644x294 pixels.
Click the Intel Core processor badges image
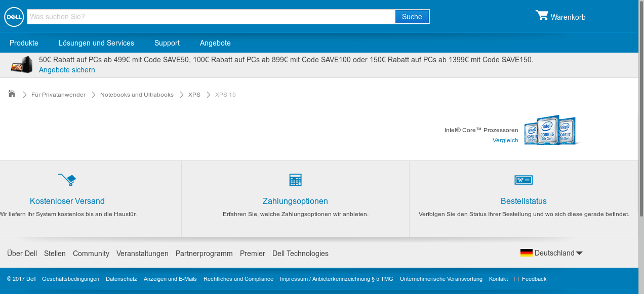(x=551, y=131)
